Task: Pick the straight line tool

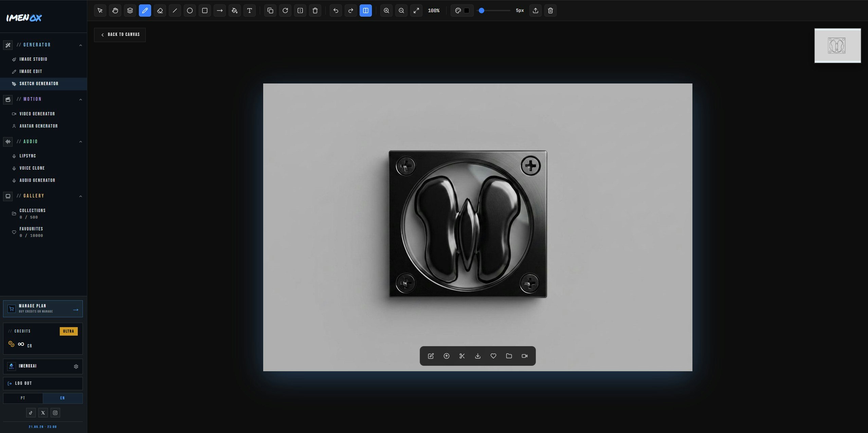Action: pos(175,11)
